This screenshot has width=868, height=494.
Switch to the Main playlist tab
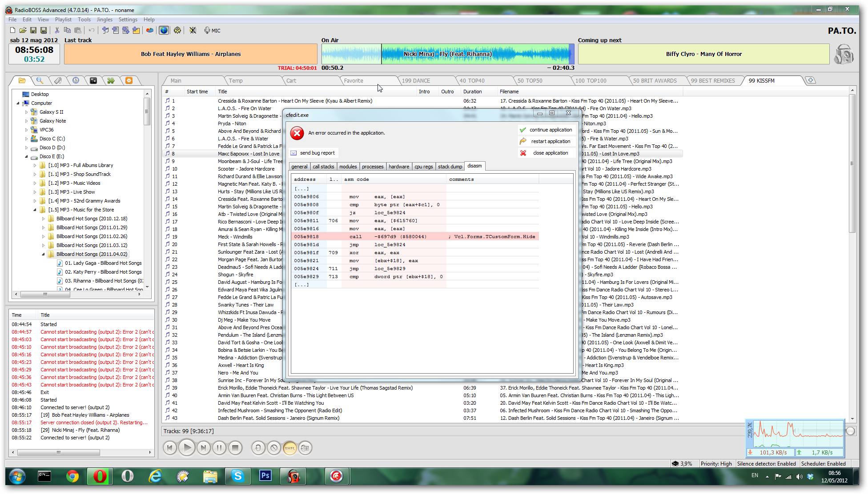pos(176,80)
